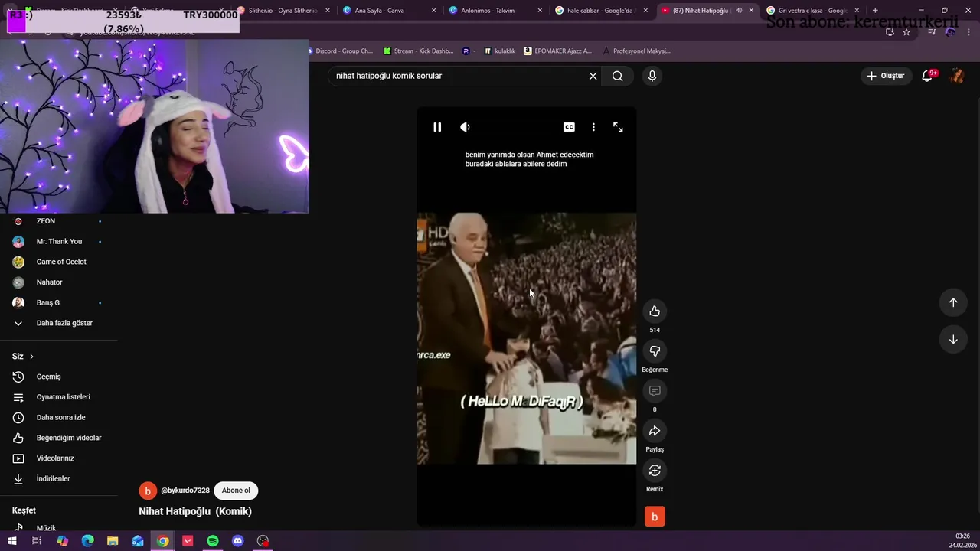Open OBS Studio from the taskbar
980x551 pixels.
click(x=263, y=541)
